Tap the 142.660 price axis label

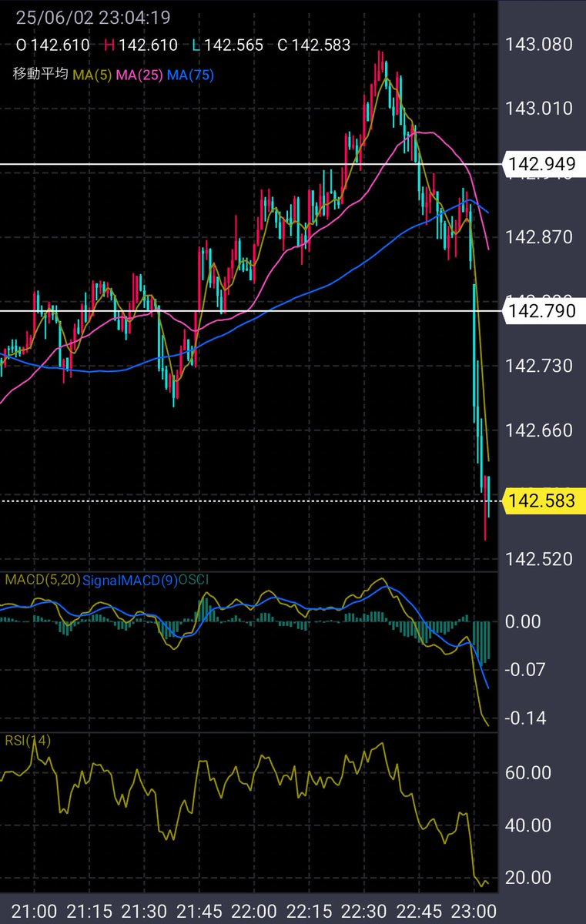coord(539,430)
